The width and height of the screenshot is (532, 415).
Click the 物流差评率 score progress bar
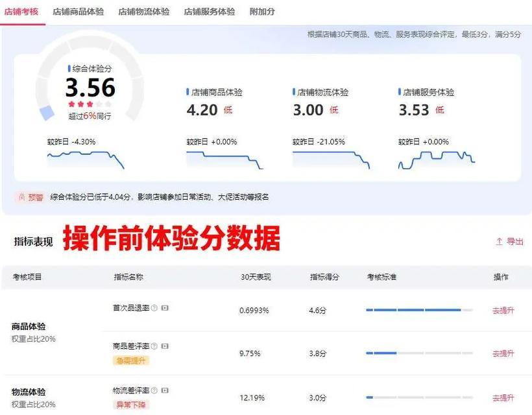419,397
